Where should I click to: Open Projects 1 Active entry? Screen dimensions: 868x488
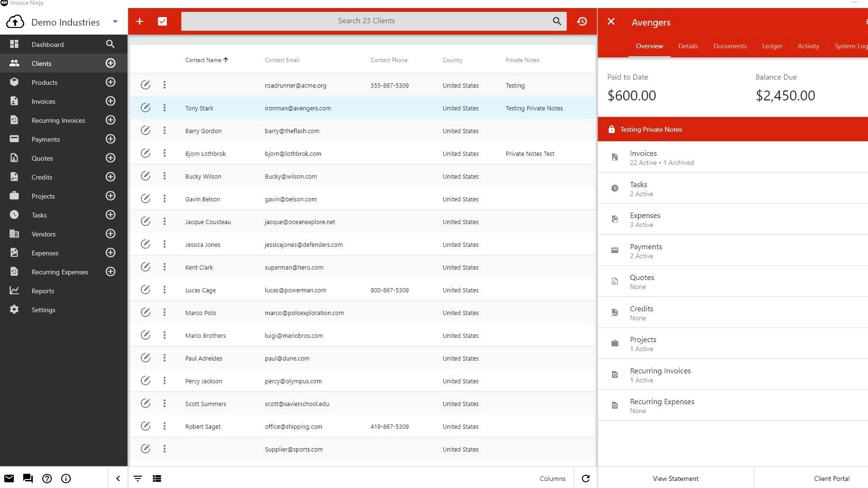click(x=732, y=343)
